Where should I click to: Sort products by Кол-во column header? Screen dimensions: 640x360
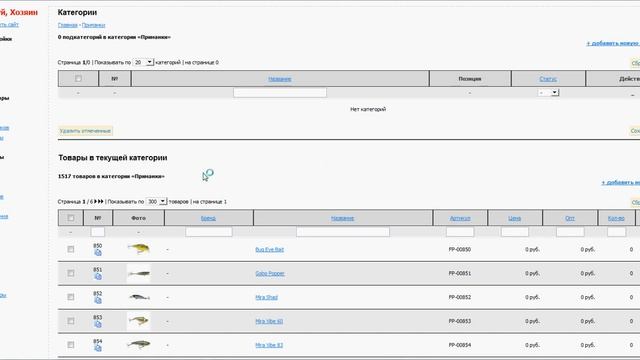pos(616,218)
